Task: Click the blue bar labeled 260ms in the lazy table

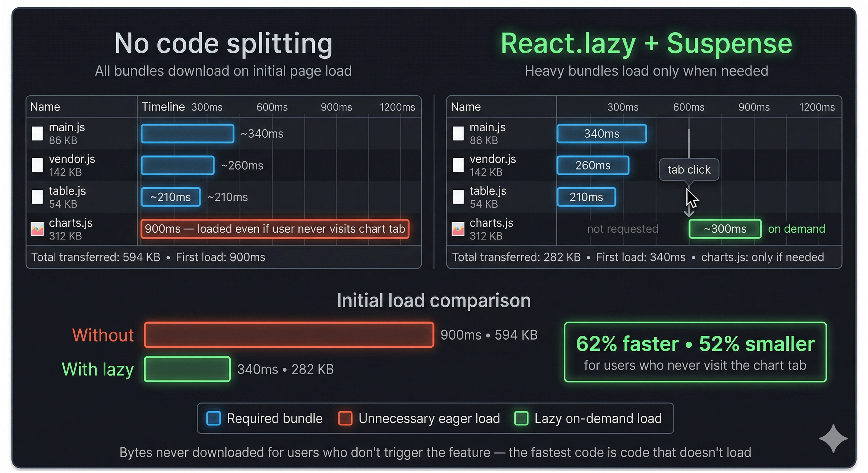Action: 593,165
